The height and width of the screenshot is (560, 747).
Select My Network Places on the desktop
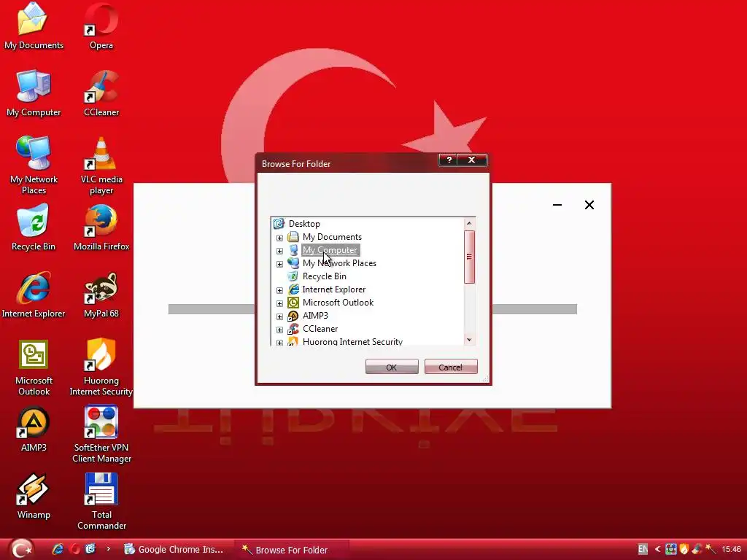[34, 166]
